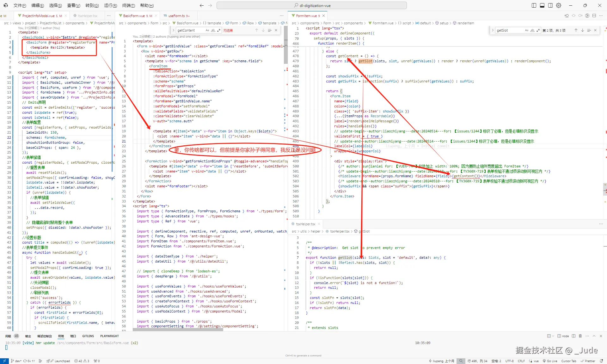The height and width of the screenshot is (364, 607).
Task: Click the kill terminal trash icon
Action: coord(580,336)
